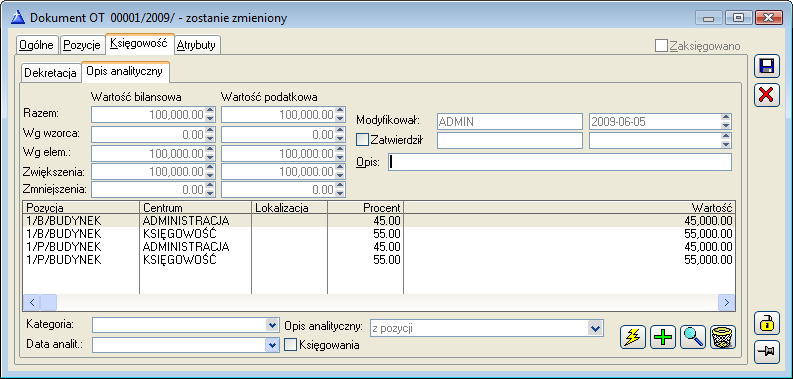Click inside the Opis text field

560,162
